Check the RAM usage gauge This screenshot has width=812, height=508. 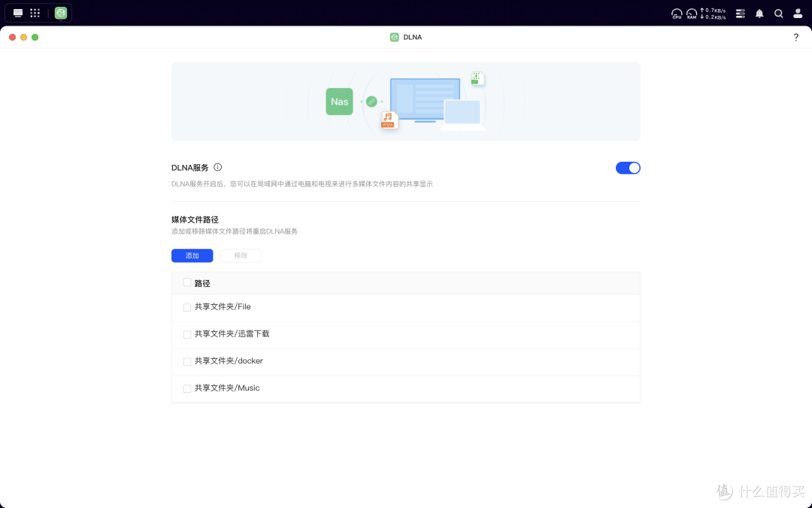click(x=692, y=14)
